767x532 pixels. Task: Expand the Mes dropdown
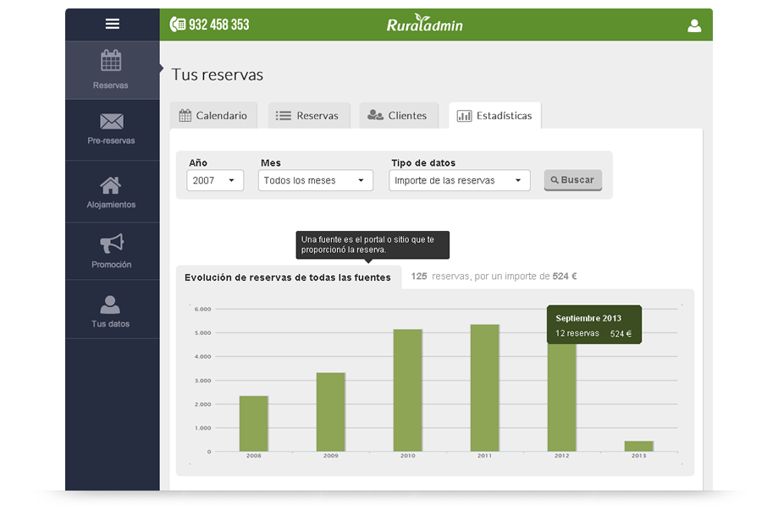(x=315, y=180)
